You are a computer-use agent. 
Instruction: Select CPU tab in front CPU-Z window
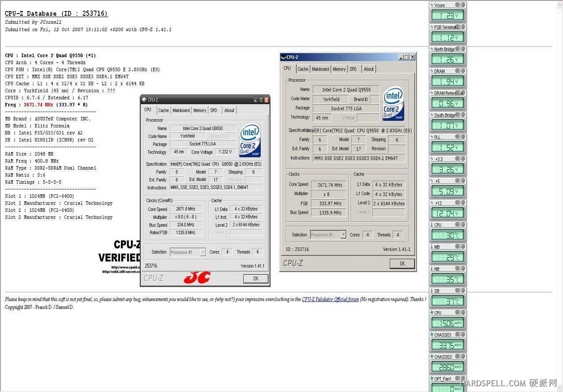[x=148, y=109]
